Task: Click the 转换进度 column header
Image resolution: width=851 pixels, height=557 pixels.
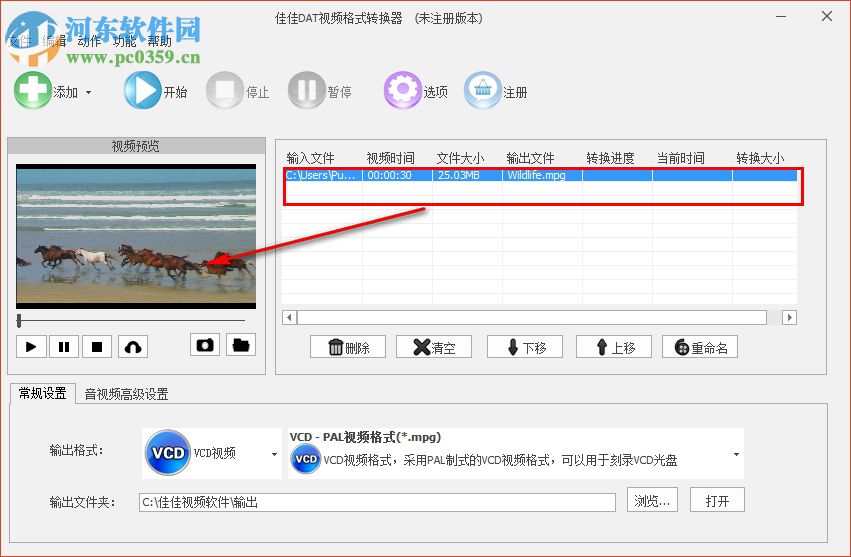Action: click(x=611, y=159)
